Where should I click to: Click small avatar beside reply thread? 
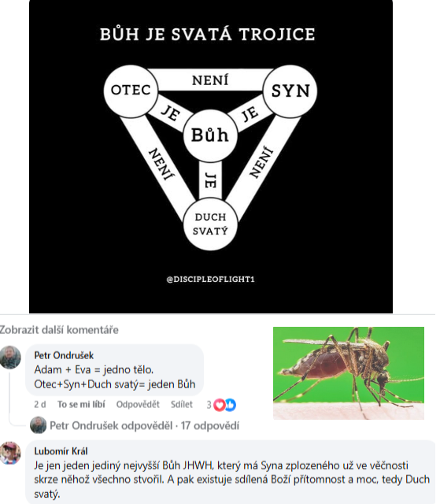click(39, 425)
